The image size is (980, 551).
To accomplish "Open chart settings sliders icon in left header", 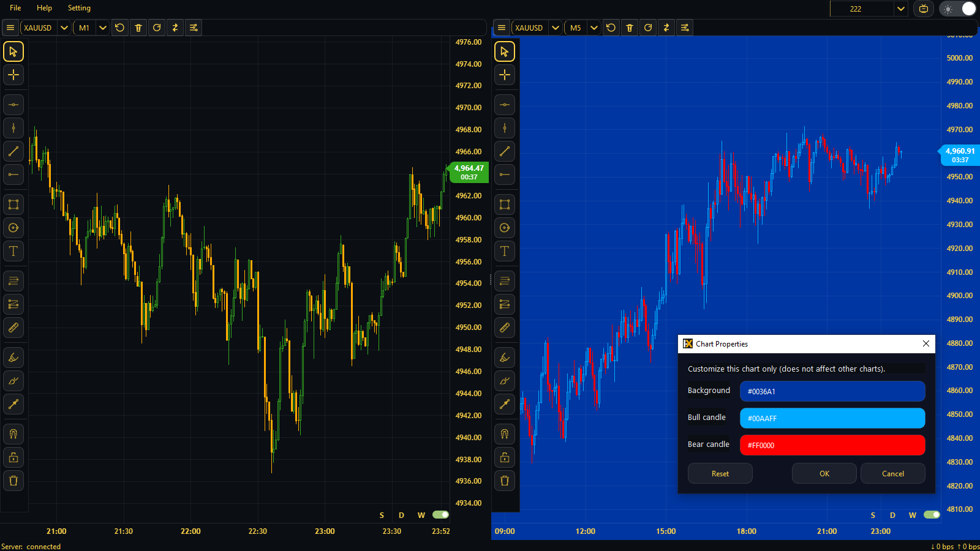I will pos(194,28).
